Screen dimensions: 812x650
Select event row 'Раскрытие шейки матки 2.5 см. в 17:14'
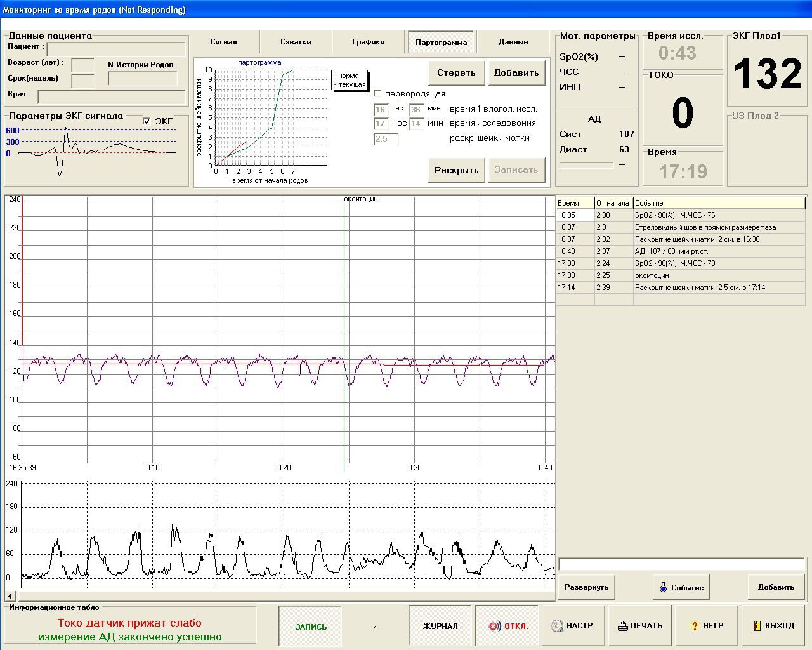point(681,288)
